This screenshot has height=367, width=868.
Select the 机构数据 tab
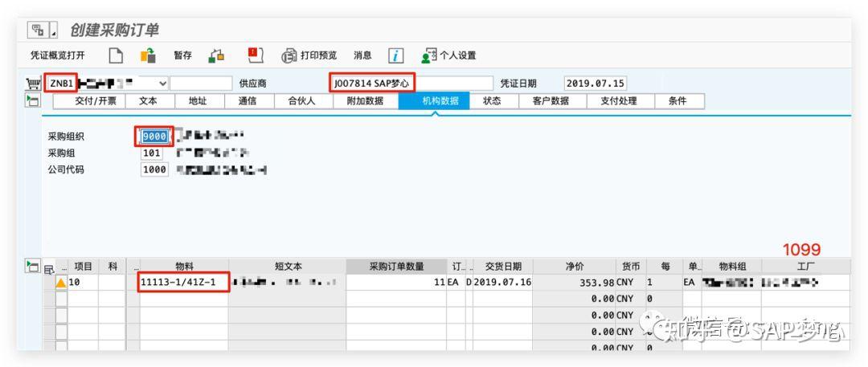(433, 101)
